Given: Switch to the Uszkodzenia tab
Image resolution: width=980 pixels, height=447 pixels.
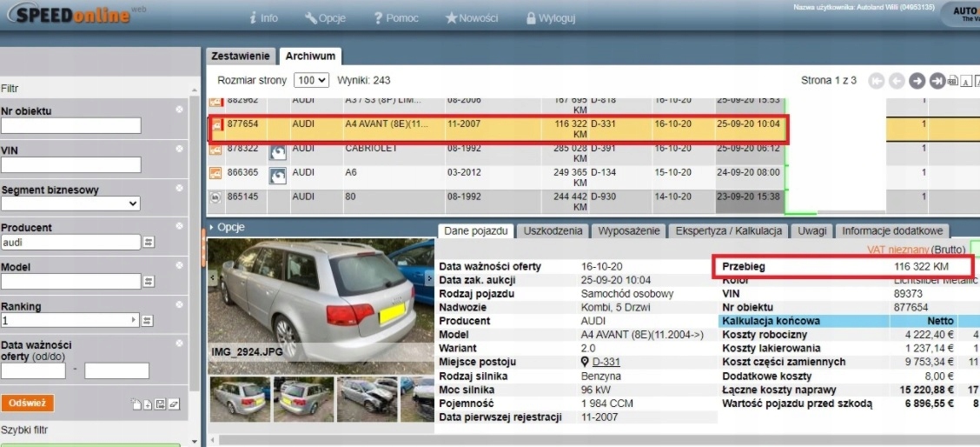Looking at the screenshot, I should click(553, 231).
